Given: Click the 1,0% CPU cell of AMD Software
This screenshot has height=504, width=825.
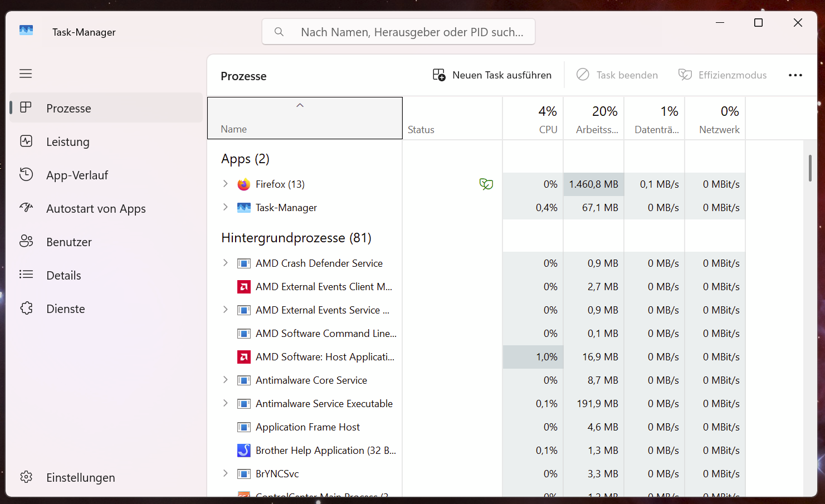Looking at the screenshot, I should coord(533,356).
